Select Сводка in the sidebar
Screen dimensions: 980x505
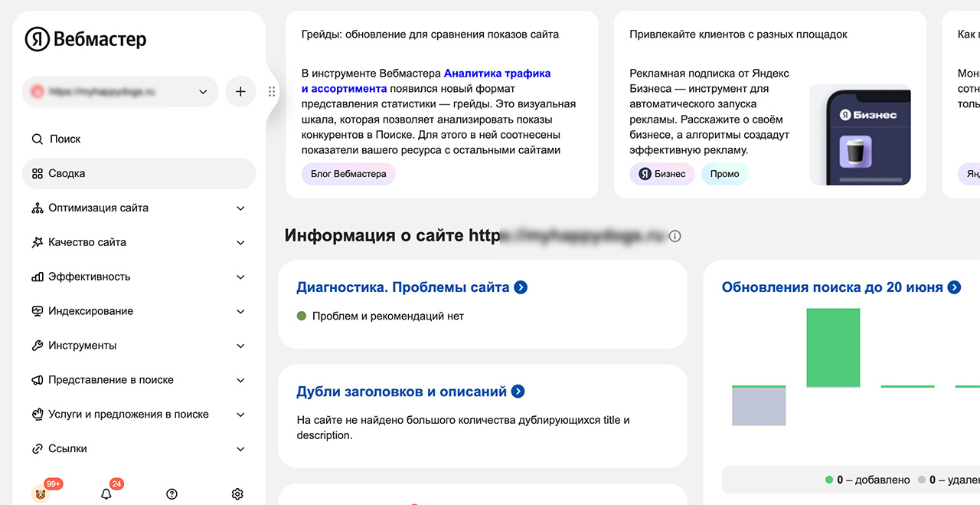139,174
